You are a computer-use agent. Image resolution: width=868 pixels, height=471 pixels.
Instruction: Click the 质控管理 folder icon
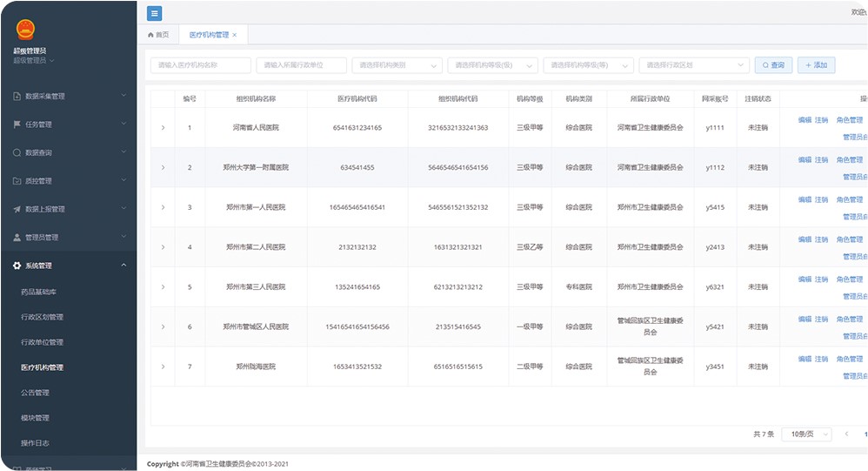coord(17,180)
